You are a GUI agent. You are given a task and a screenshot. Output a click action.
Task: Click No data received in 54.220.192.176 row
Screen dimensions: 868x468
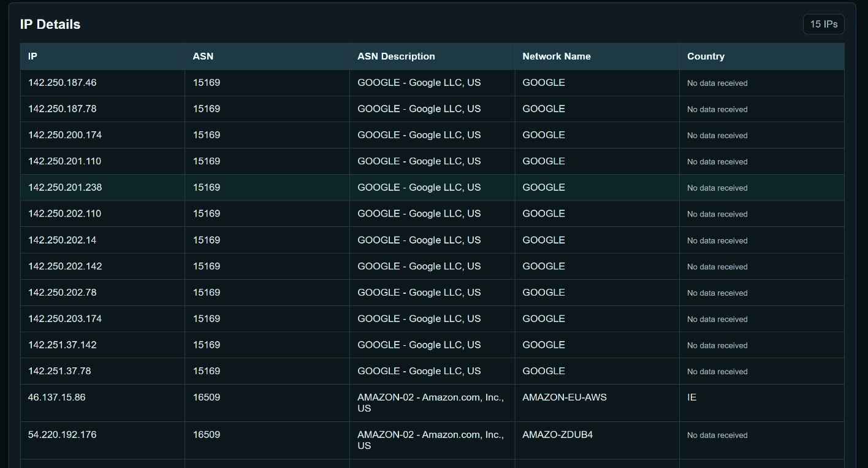[717, 435]
